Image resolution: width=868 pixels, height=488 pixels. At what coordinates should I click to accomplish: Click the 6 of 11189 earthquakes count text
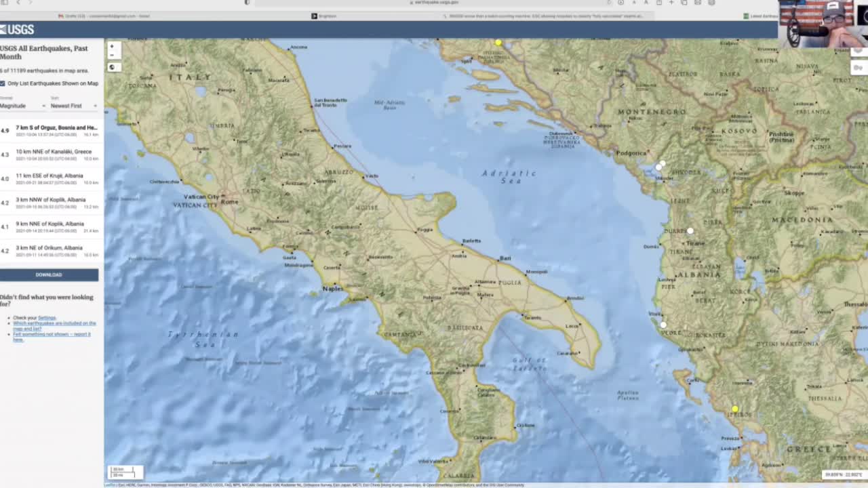pos(43,70)
